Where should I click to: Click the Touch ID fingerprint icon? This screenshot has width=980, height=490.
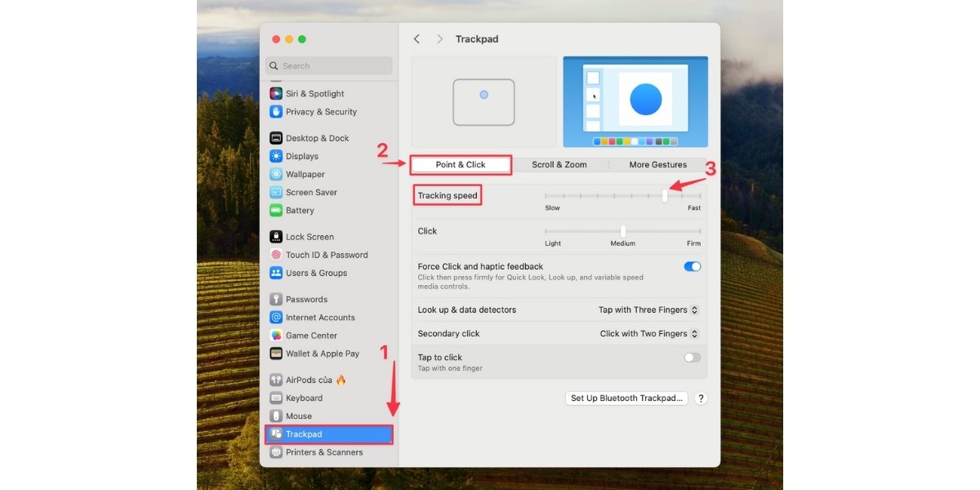coord(276,255)
